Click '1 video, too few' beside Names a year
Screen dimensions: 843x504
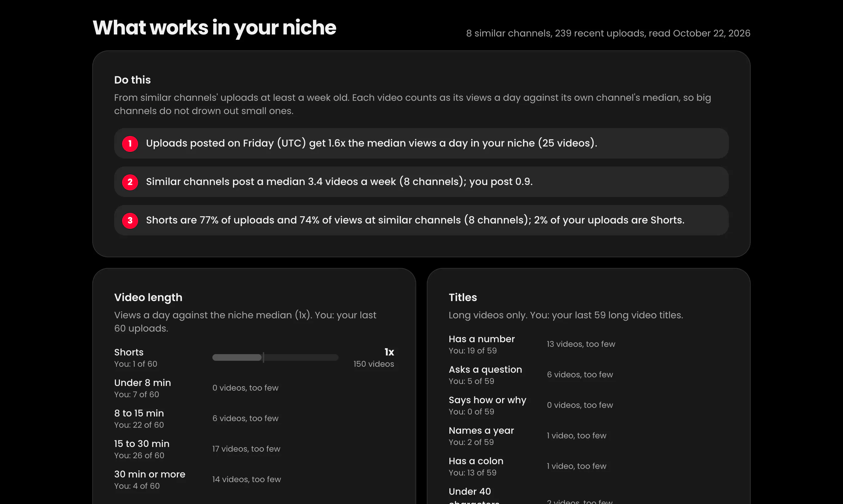click(x=576, y=436)
